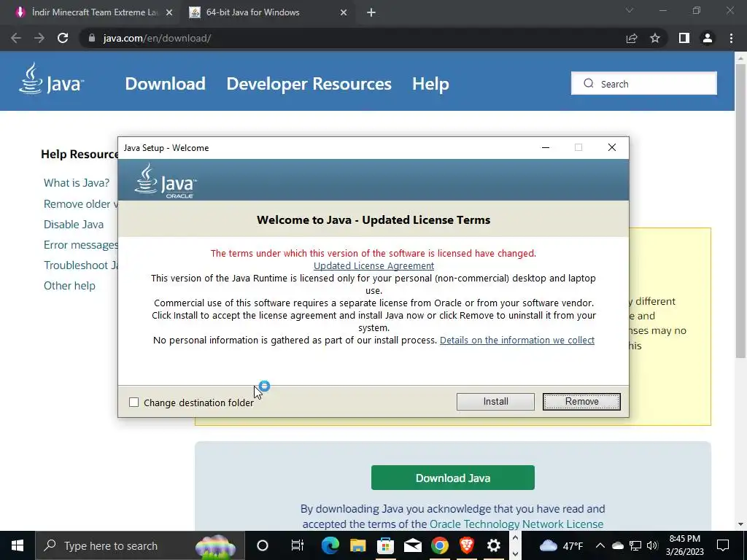This screenshot has height=560, width=747.
Task: Open the Other help link
Action: coord(69,286)
